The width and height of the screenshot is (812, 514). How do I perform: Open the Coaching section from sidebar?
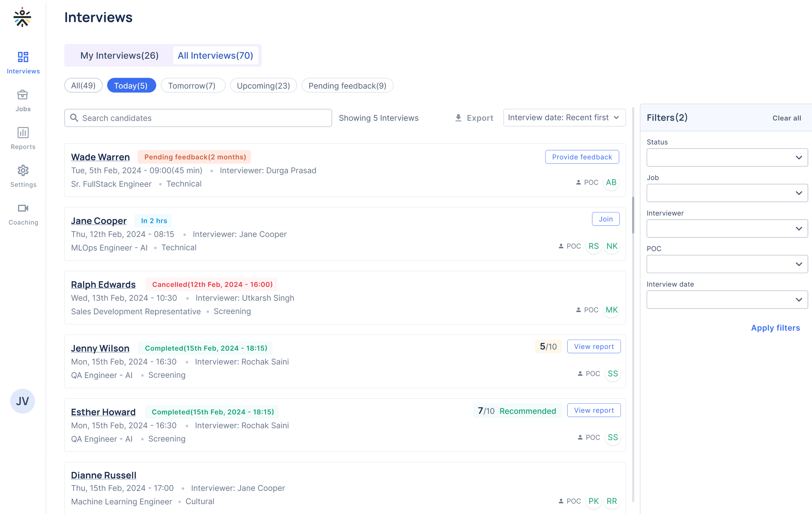pos(23,213)
